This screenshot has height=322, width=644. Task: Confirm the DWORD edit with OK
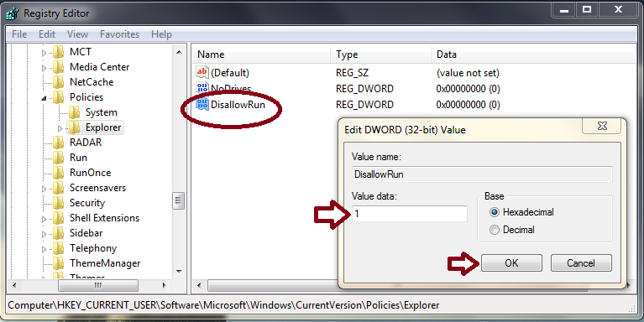coord(511,263)
